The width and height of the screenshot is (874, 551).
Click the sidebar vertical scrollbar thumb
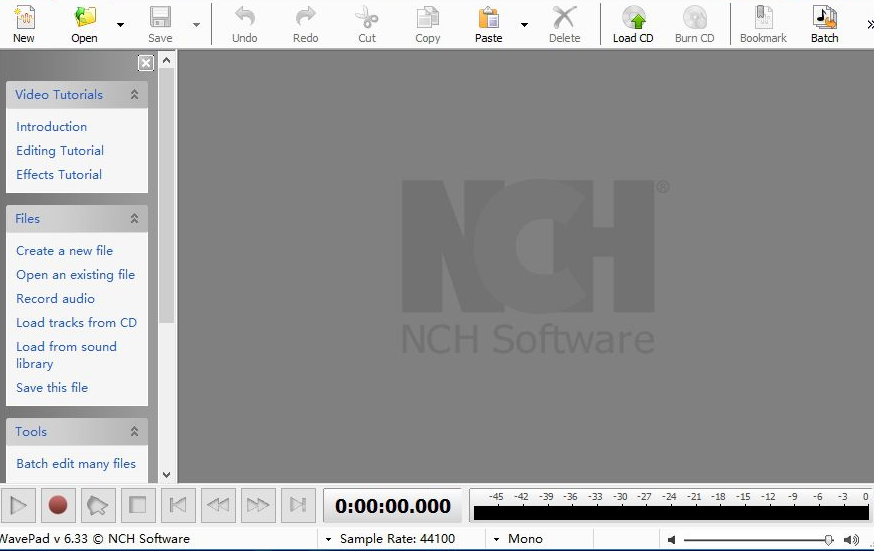click(166, 195)
